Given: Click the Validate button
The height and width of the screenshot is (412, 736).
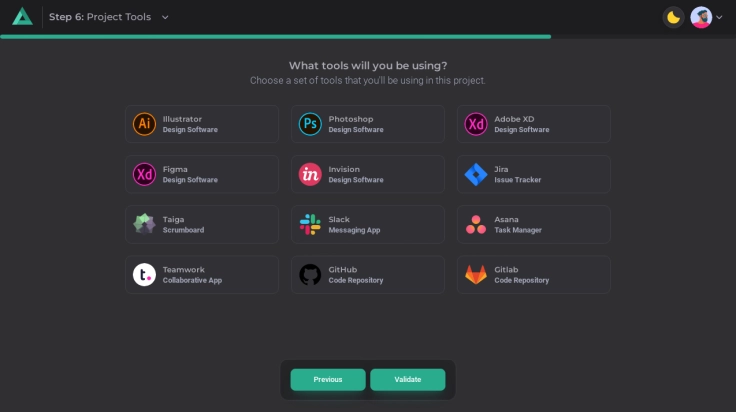Looking at the screenshot, I should coord(407,380).
